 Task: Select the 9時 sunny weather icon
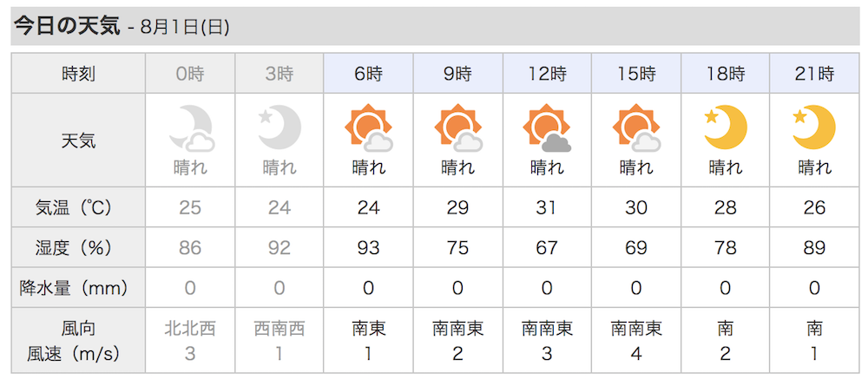(x=458, y=127)
